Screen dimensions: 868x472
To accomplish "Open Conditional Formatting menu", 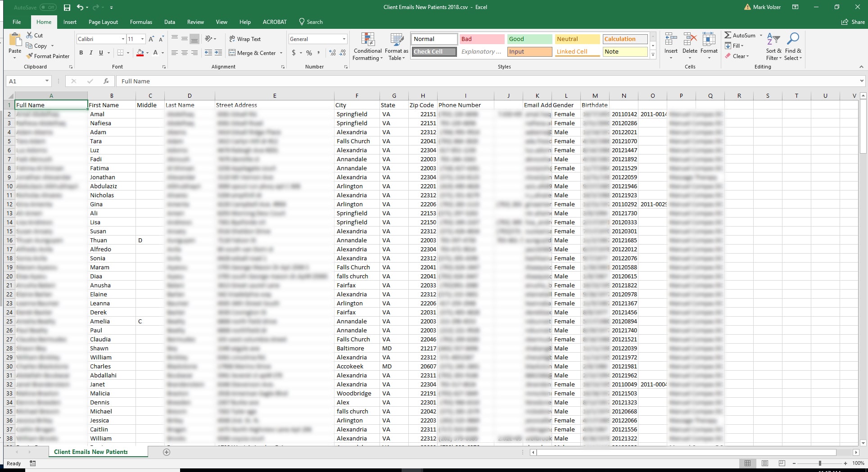I will (x=367, y=47).
